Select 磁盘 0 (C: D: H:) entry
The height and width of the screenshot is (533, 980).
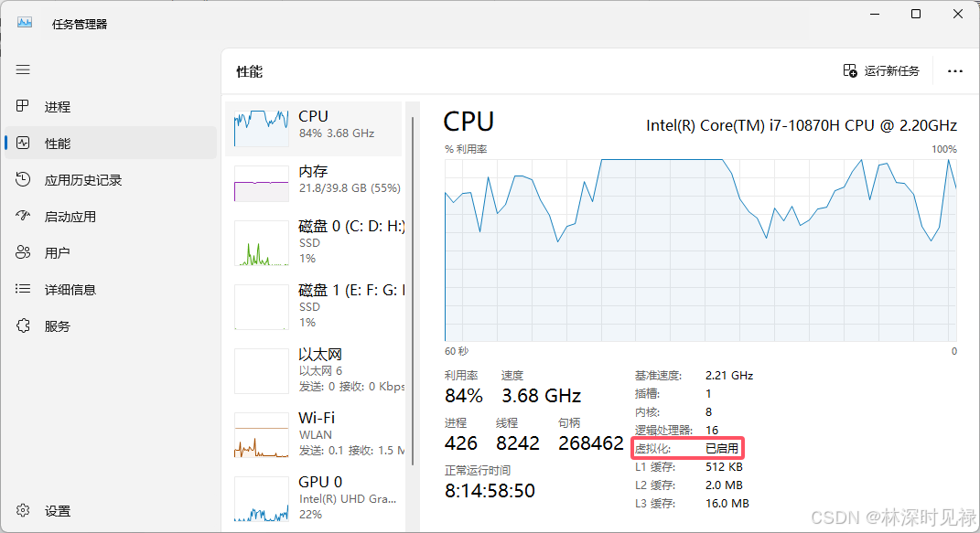(x=314, y=242)
